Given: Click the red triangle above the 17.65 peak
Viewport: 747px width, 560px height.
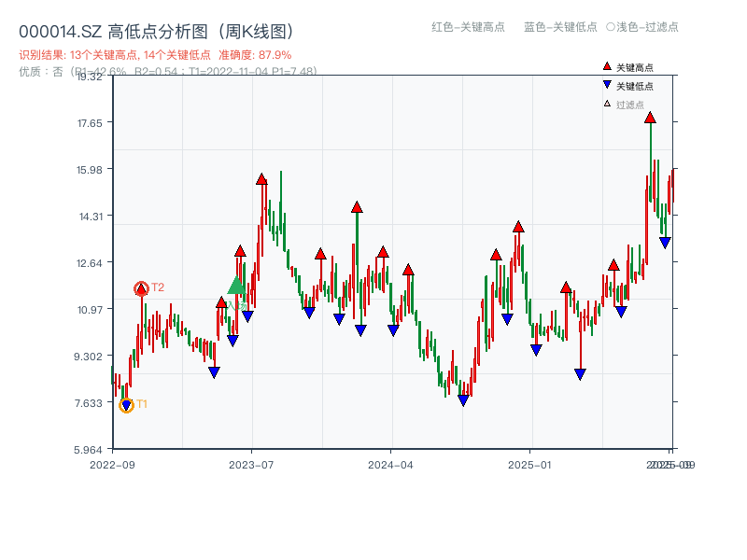Looking at the screenshot, I should [652, 119].
